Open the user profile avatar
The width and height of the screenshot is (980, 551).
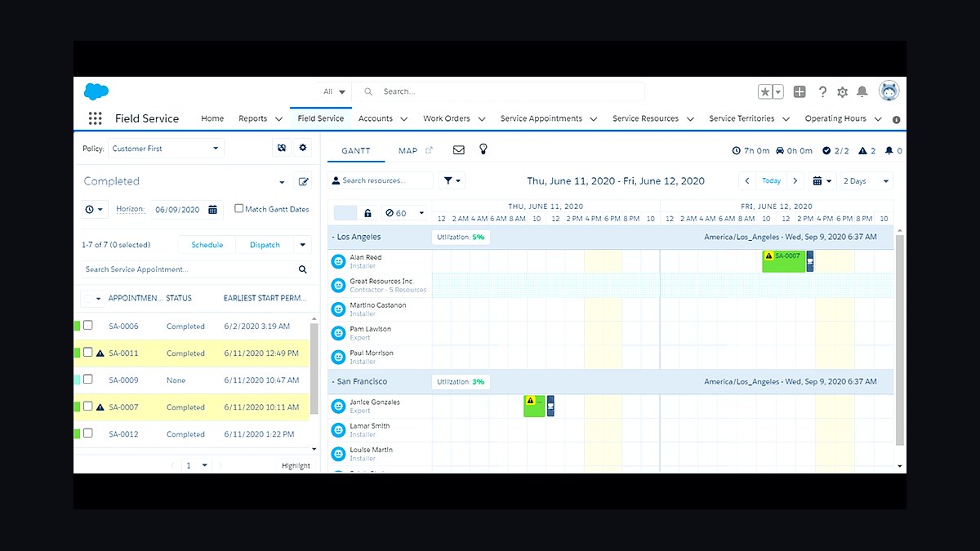[889, 91]
